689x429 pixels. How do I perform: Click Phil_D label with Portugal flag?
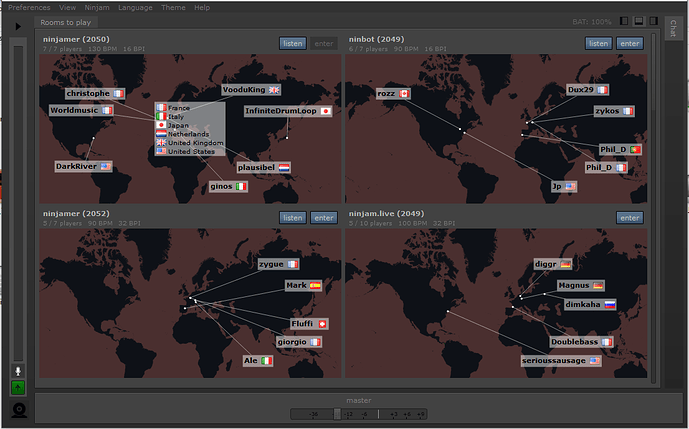(x=620, y=150)
